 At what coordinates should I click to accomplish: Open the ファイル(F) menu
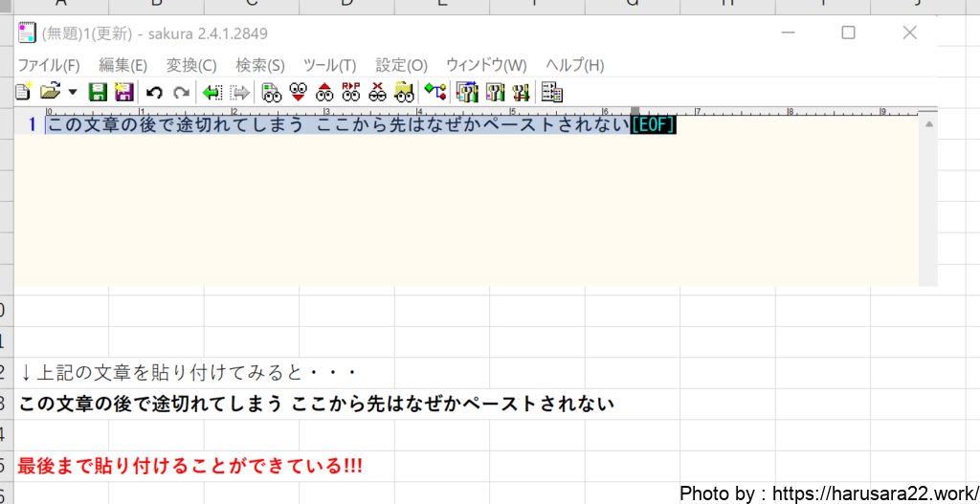[49, 65]
